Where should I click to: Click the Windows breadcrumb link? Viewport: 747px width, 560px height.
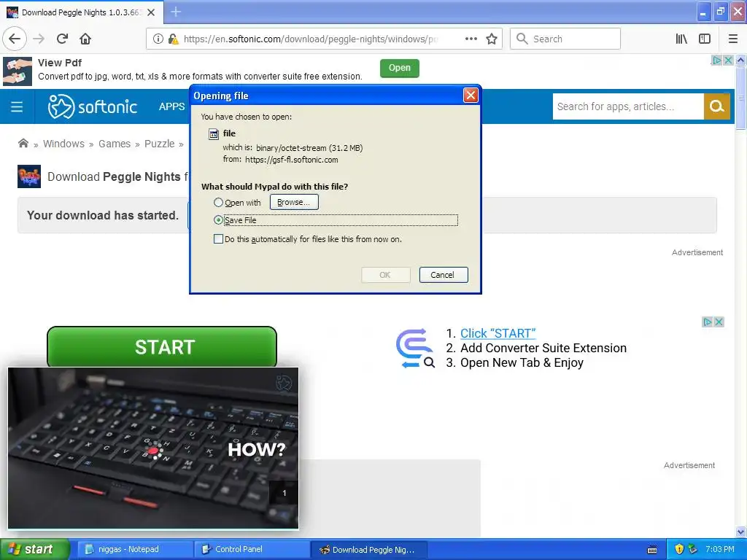tap(64, 144)
